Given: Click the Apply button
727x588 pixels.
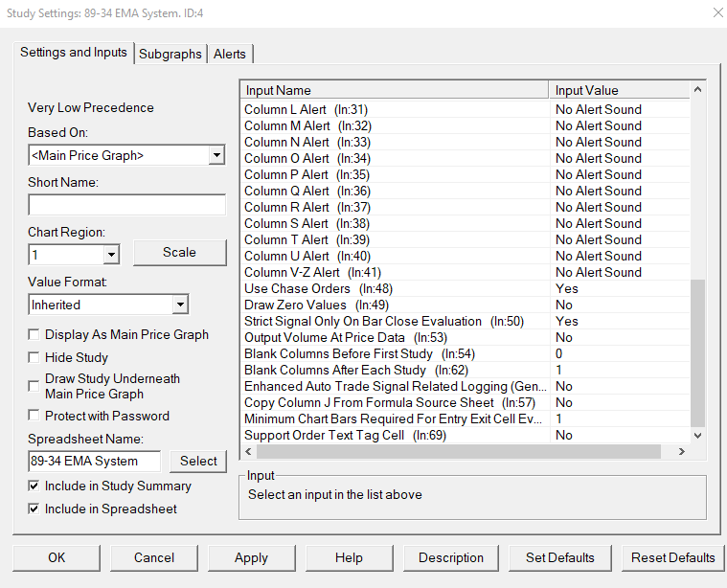Looking at the screenshot, I should [x=251, y=557].
